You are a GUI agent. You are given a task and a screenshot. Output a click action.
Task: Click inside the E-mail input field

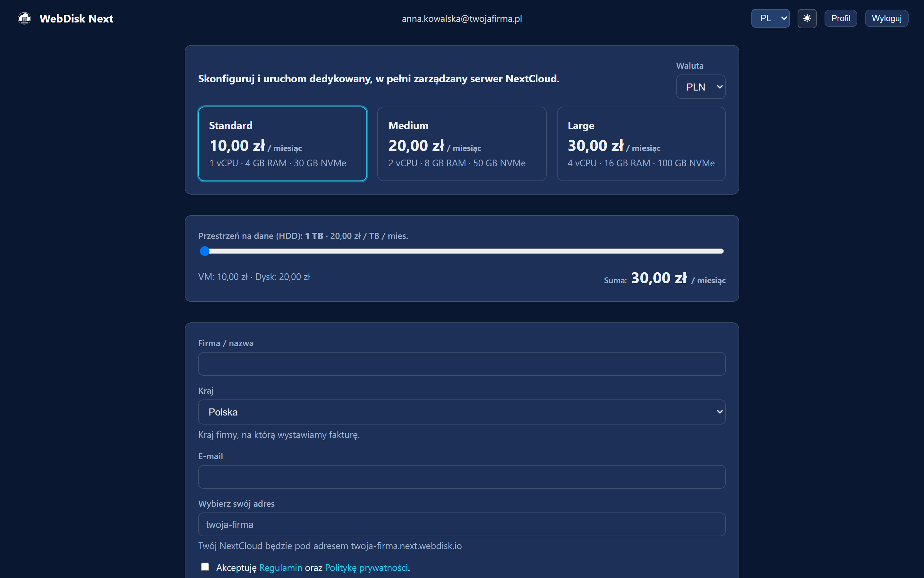[x=462, y=477]
